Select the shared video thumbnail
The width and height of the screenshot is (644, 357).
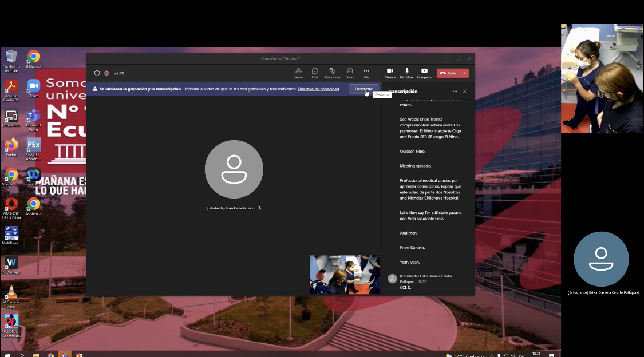pyautogui.click(x=345, y=275)
